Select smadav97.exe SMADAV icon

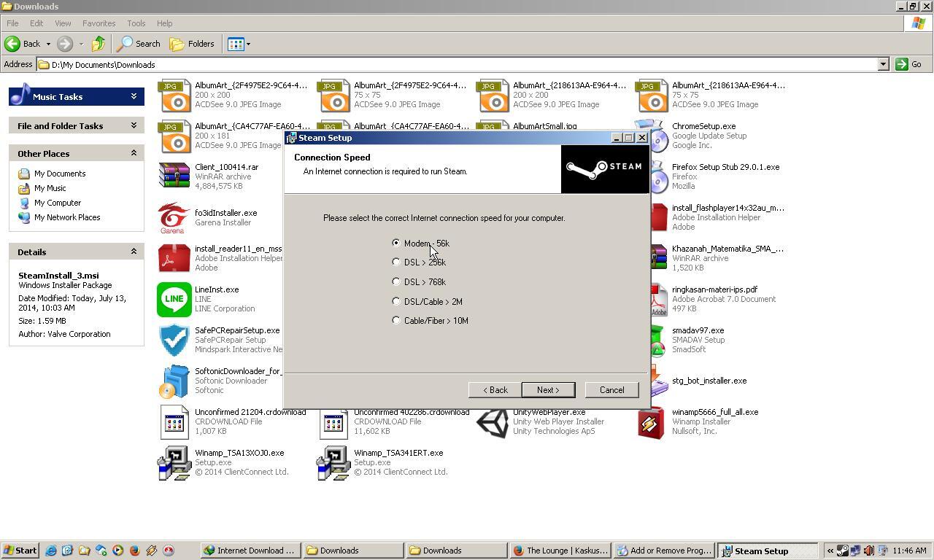[x=657, y=340]
